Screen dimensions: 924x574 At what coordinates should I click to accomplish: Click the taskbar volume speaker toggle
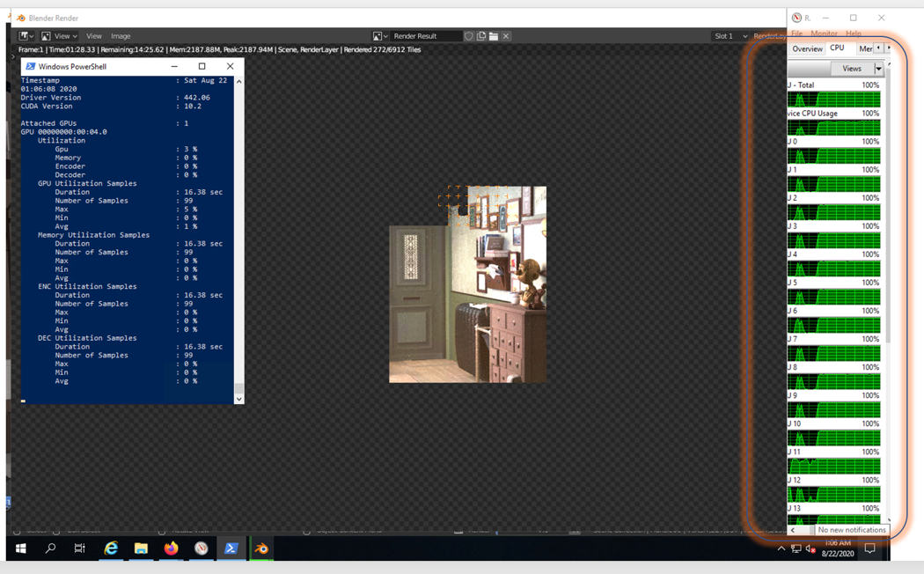(811, 548)
